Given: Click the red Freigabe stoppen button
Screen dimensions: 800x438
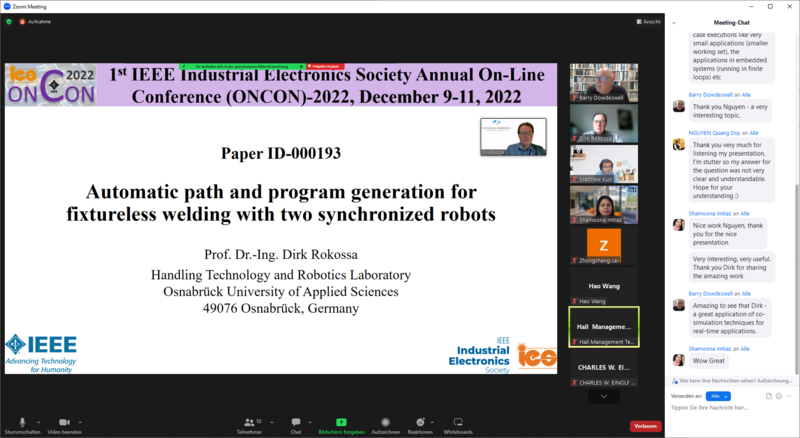Looking at the screenshot, I should (326, 66).
